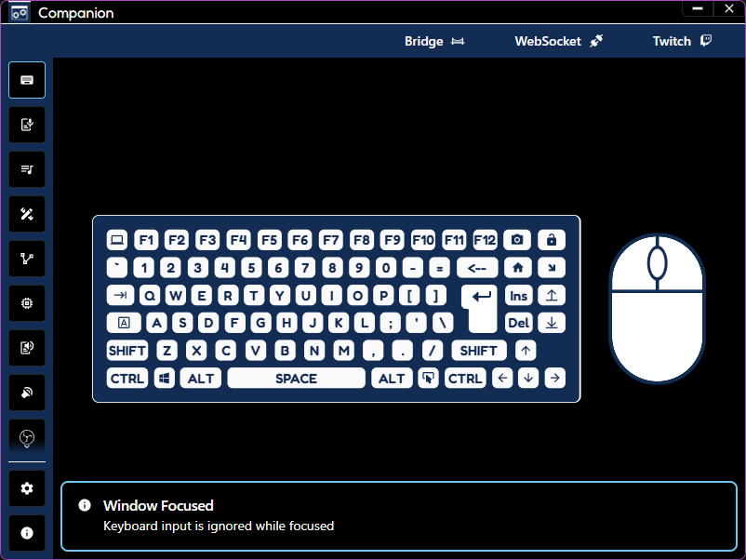The image size is (746, 560).
Task: Click the Bridge connection button
Action: coord(434,41)
